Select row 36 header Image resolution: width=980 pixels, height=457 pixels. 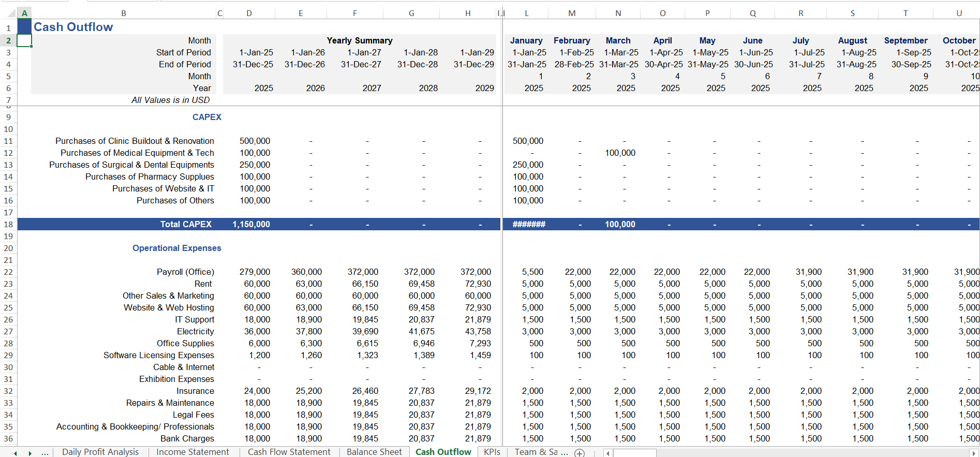coord(8,438)
